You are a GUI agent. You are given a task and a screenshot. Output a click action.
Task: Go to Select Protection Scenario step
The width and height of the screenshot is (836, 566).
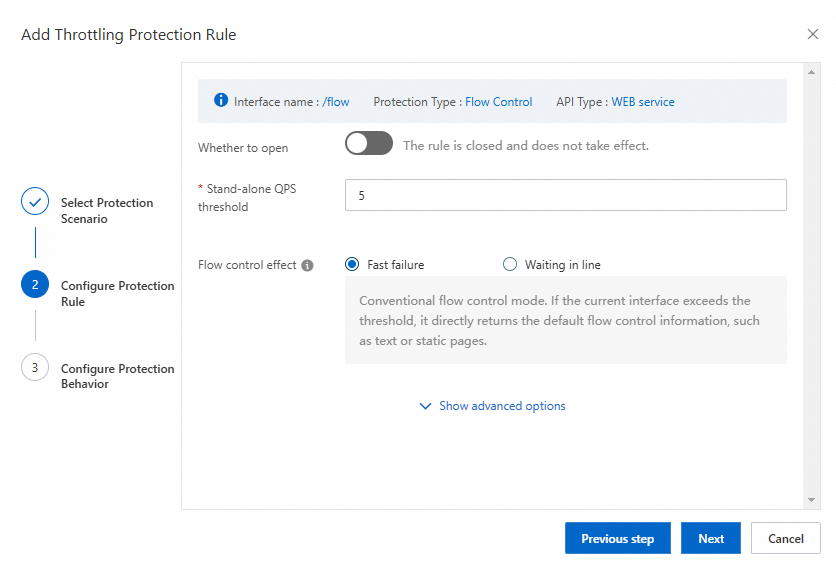click(x=107, y=210)
